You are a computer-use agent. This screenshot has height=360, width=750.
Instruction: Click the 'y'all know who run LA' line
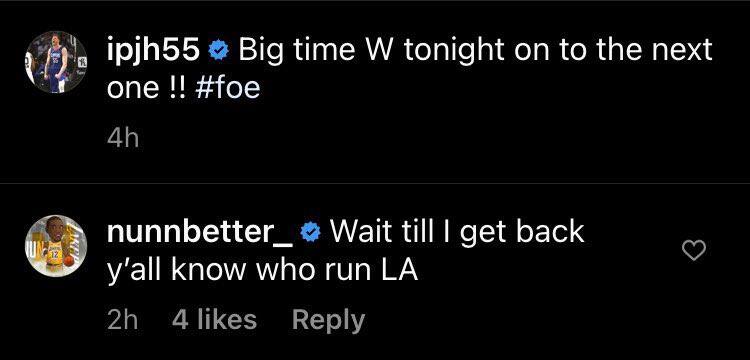[x=263, y=272]
